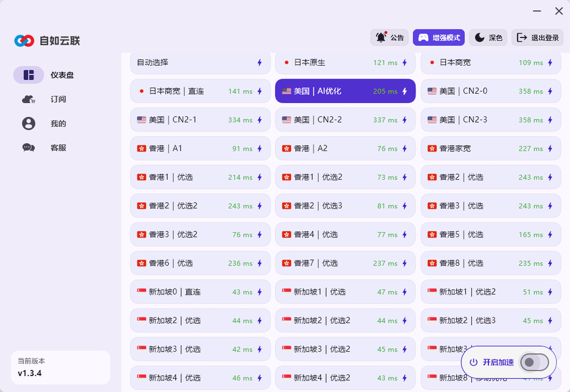Screen dimensions: 570x392
Task: Select the 日本商宽｜直连 node
Action: point(200,91)
